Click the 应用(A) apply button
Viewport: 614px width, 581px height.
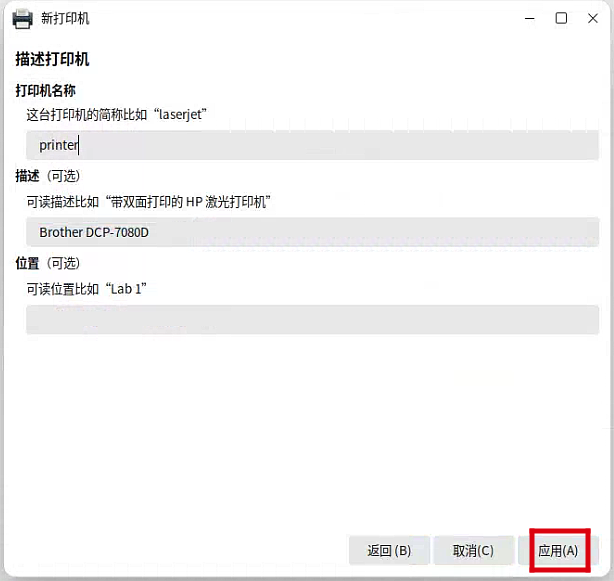click(558, 550)
